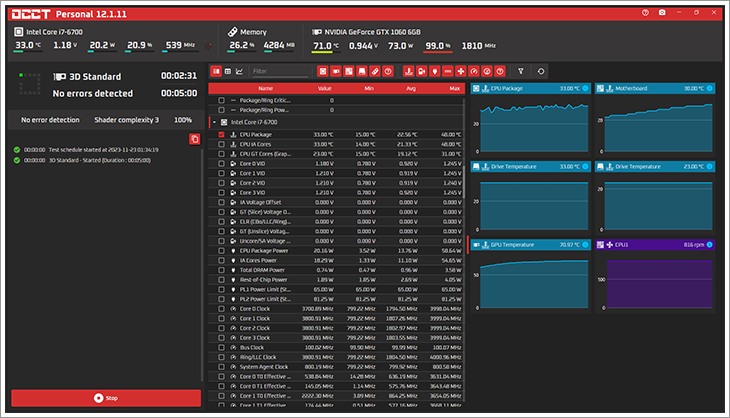Viewport: 730px width, 418px height.
Task: Click the Test schedule started log entry
Action: tap(103, 150)
